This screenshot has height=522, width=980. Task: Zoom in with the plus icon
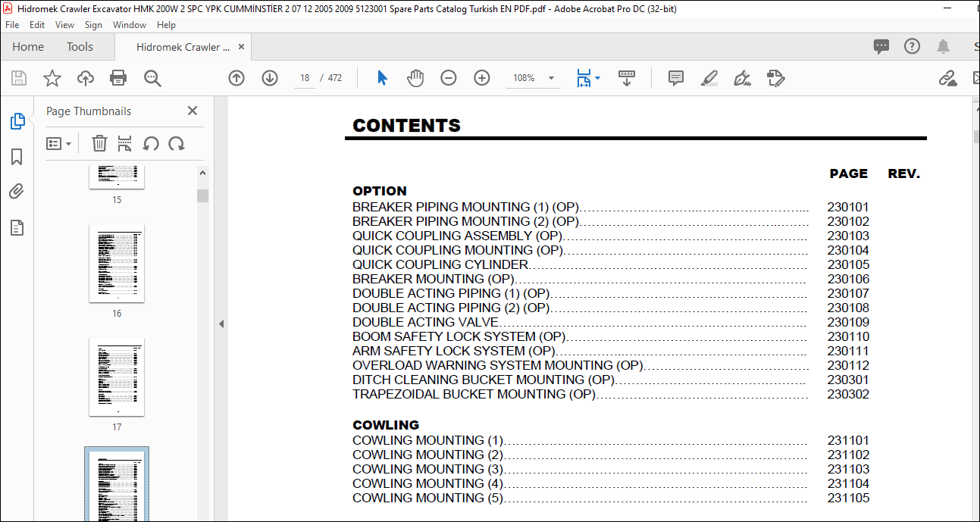pyautogui.click(x=482, y=78)
